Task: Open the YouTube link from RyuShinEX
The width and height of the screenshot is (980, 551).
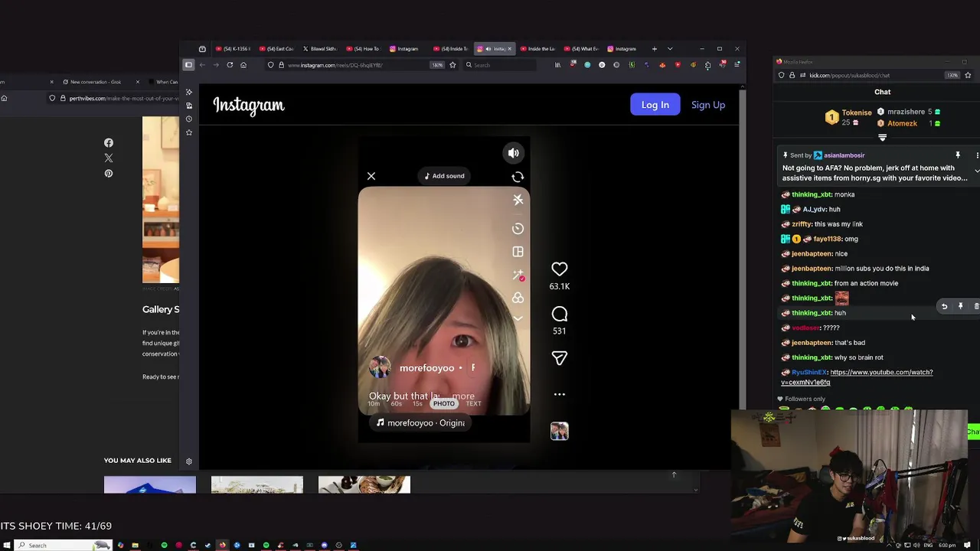Action: (857, 377)
